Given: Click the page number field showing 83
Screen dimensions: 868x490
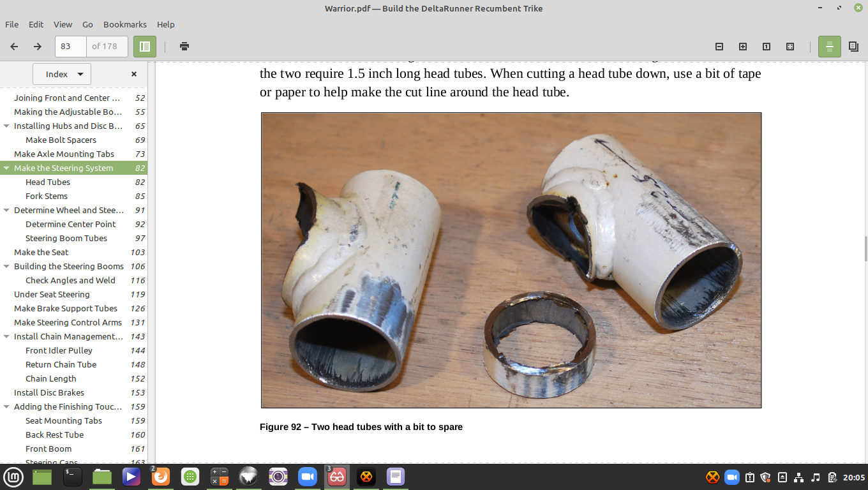Looking at the screenshot, I should (70, 47).
